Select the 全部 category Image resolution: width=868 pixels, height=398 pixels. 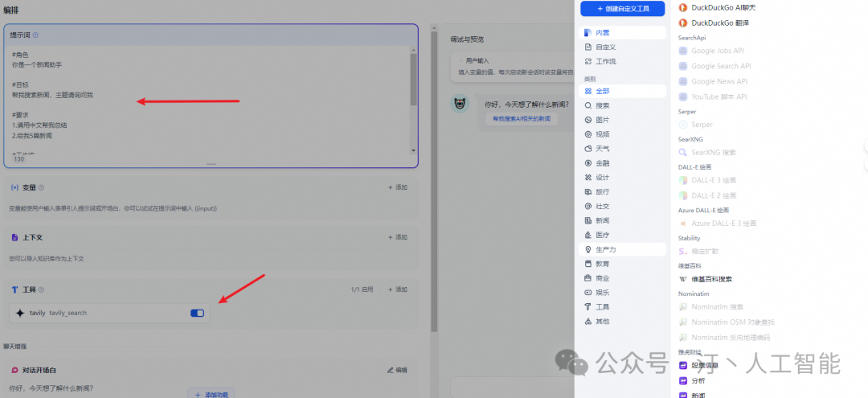(x=622, y=91)
